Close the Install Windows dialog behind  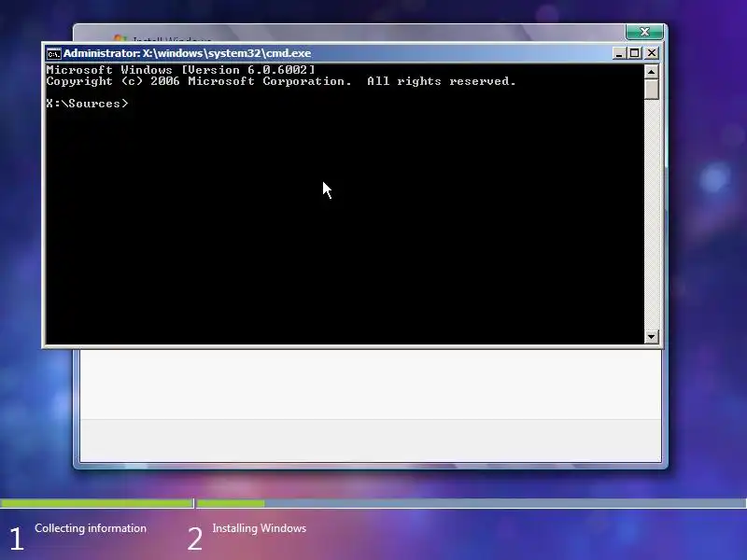pyautogui.click(x=644, y=32)
